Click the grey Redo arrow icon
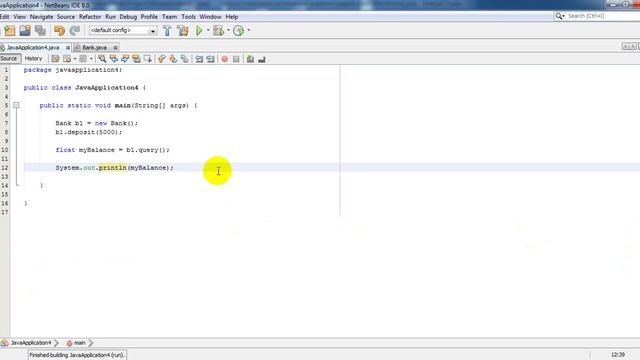The height and width of the screenshot is (360, 640). (x=75, y=31)
